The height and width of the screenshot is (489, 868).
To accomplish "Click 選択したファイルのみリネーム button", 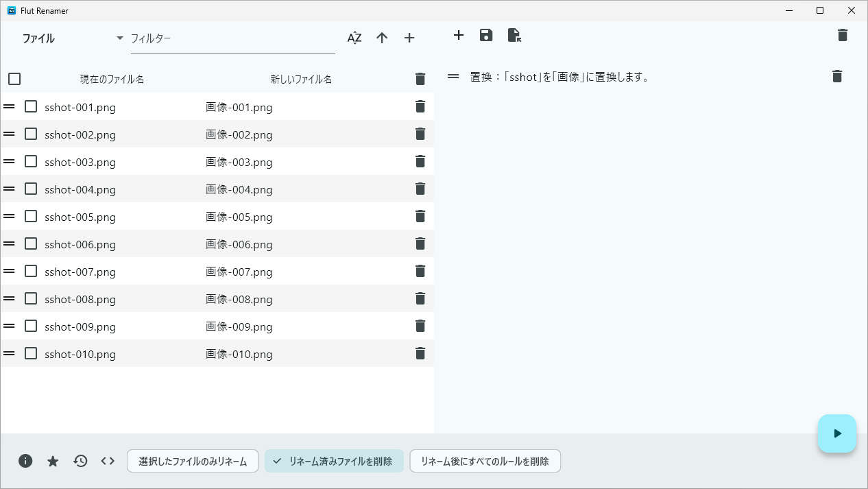I will coord(193,461).
